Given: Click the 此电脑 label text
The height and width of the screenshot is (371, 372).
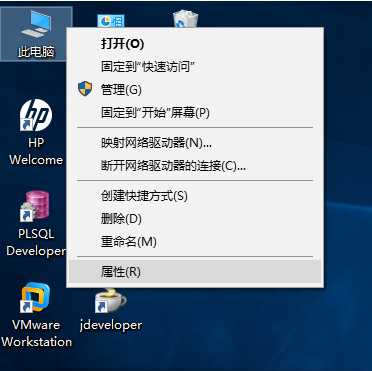Looking at the screenshot, I should pyautogui.click(x=36, y=52).
